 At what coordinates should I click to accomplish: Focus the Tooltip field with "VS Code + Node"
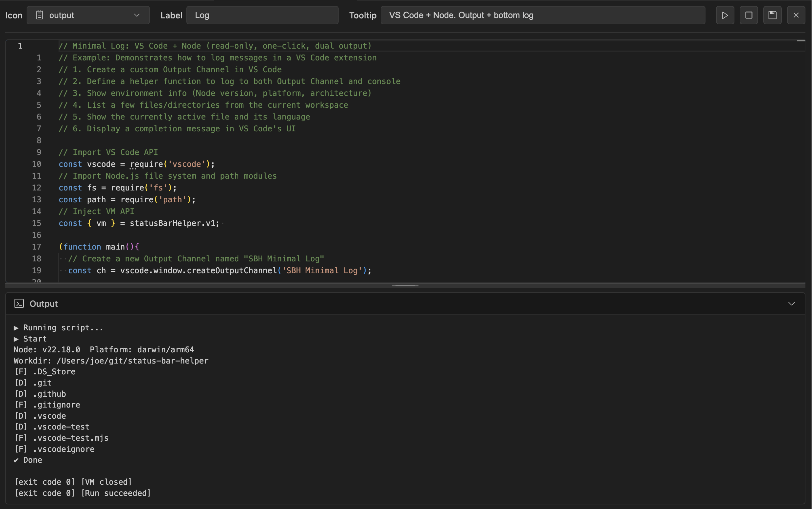coord(542,15)
